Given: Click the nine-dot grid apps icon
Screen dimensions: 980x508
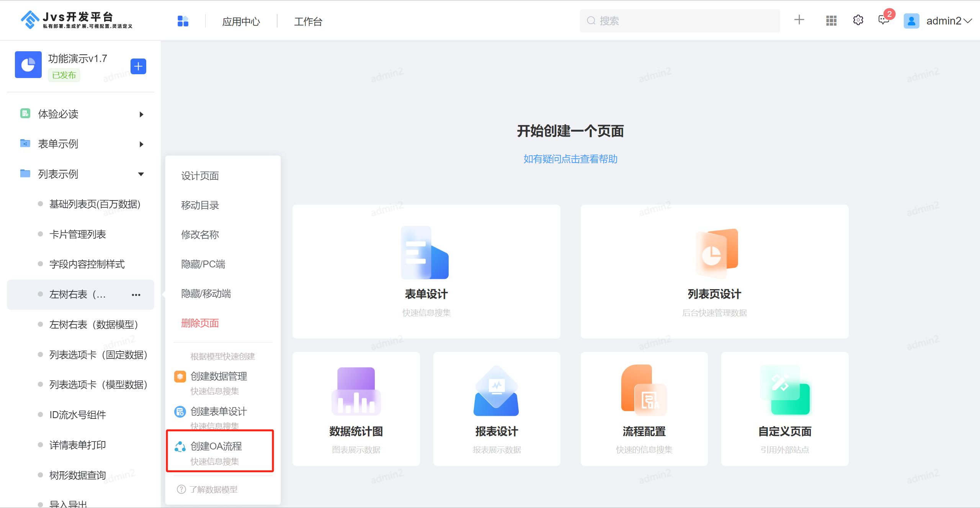Looking at the screenshot, I should (831, 20).
